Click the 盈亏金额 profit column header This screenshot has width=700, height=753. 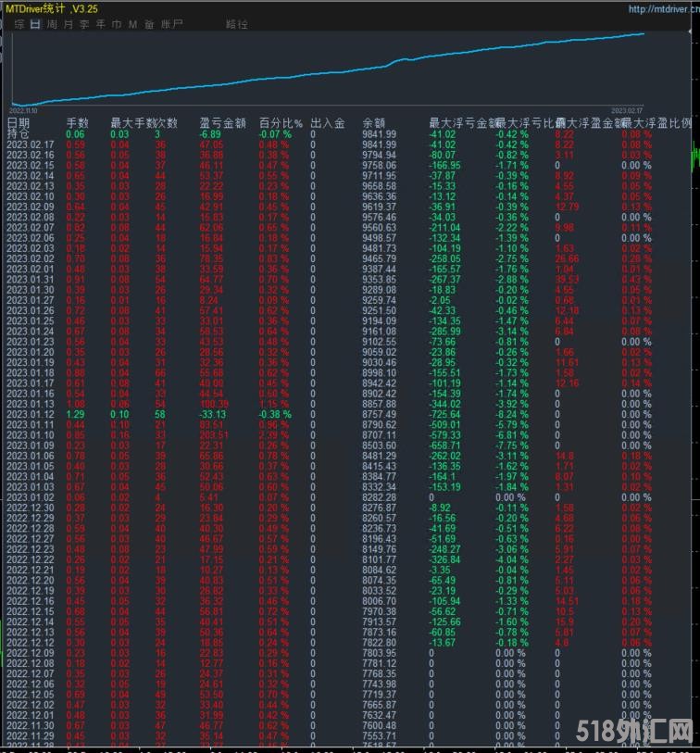point(222,122)
